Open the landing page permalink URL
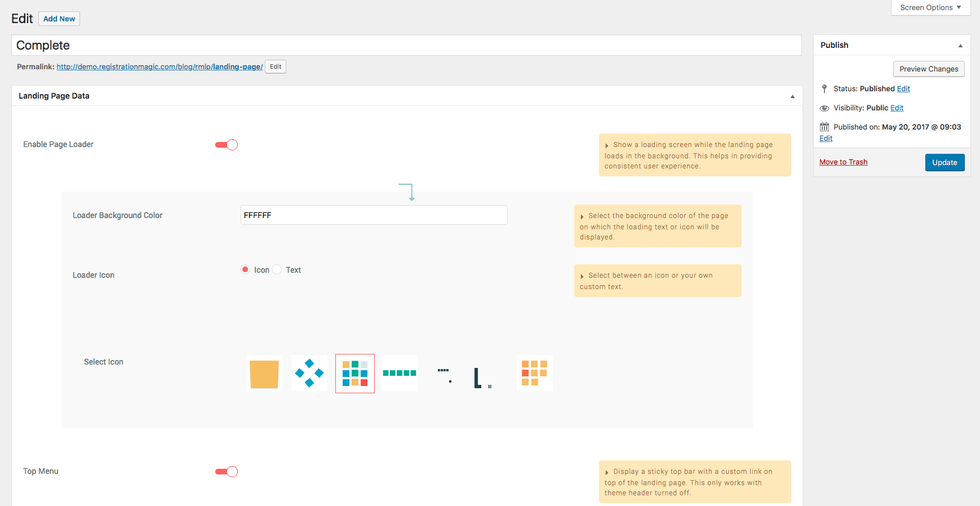This screenshot has width=980, height=506. [159, 66]
